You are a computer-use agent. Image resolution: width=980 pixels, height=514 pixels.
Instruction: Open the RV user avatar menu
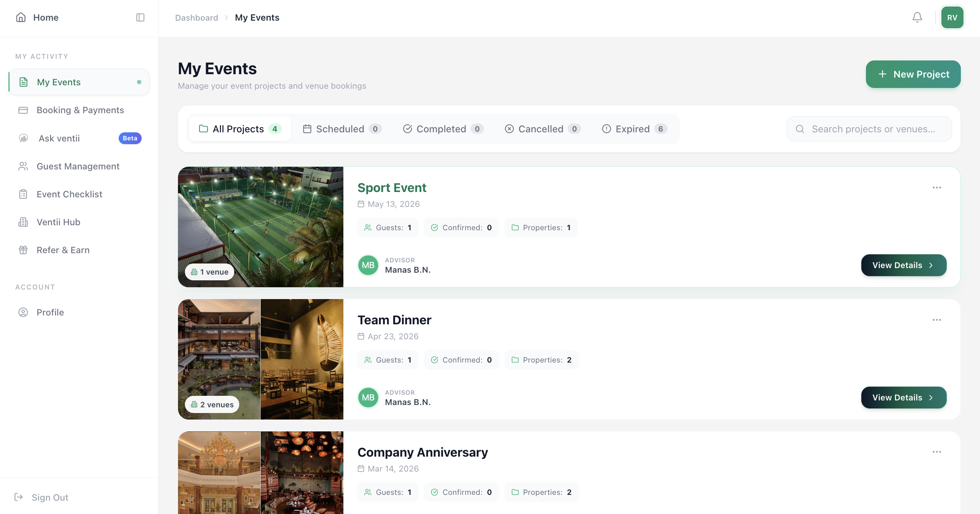(952, 18)
